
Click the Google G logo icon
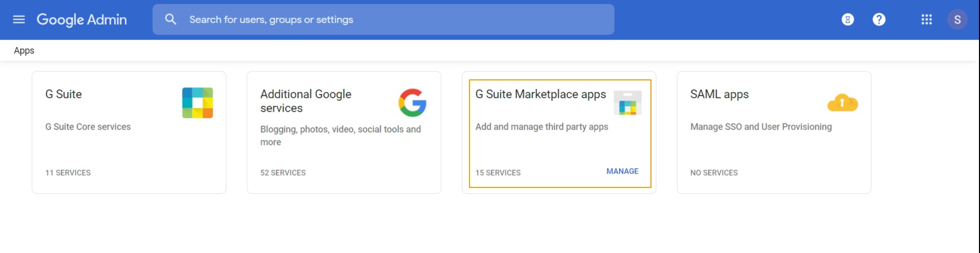(x=413, y=102)
